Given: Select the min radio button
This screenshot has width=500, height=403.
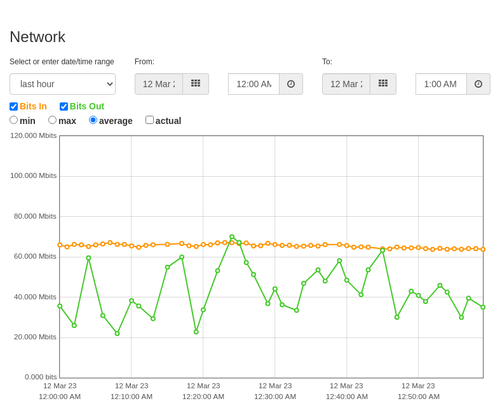Looking at the screenshot, I should 13,120.
